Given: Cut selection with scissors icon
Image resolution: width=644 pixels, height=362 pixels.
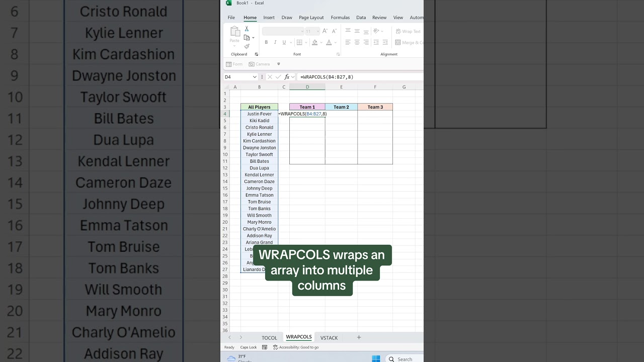Looking at the screenshot, I should 247,29.
